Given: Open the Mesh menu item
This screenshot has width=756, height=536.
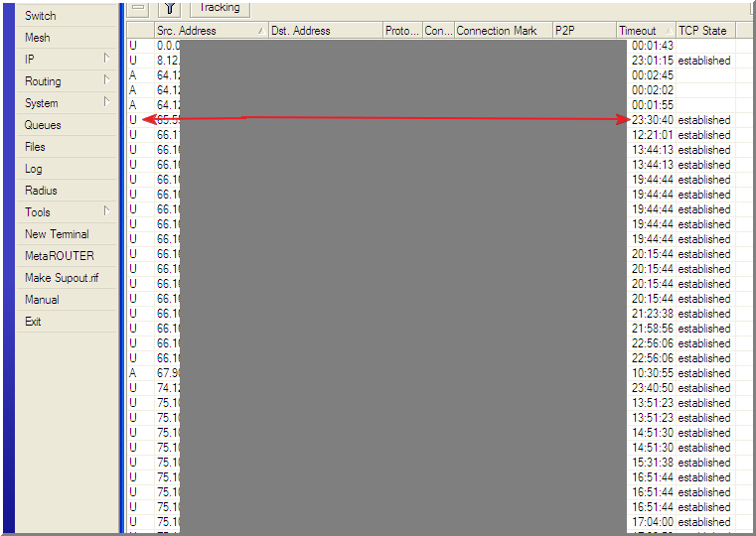Looking at the screenshot, I should 67,37.
